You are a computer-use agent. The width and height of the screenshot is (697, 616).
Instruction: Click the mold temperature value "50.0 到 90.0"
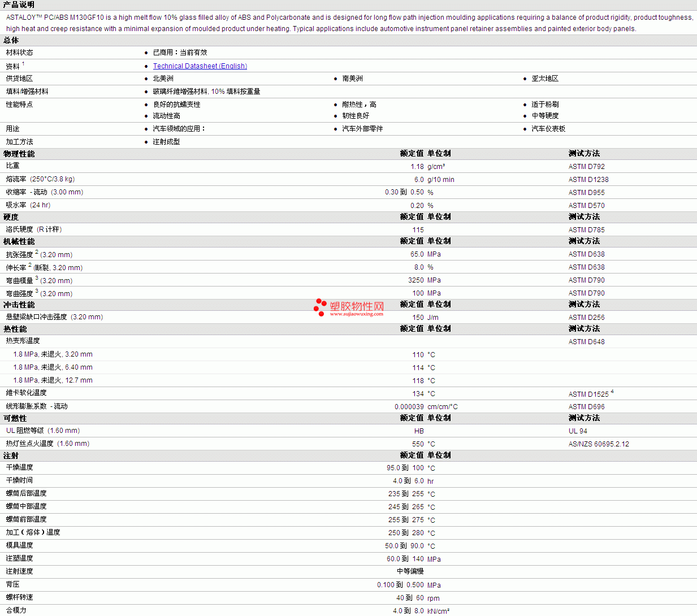pyautogui.click(x=404, y=546)
